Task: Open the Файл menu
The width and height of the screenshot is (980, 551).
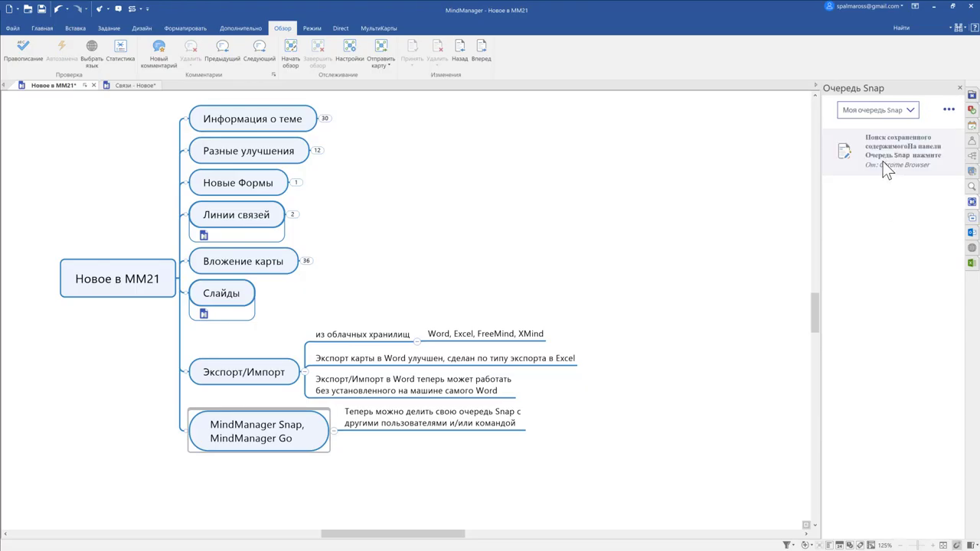Action: [x=13, y=28]
